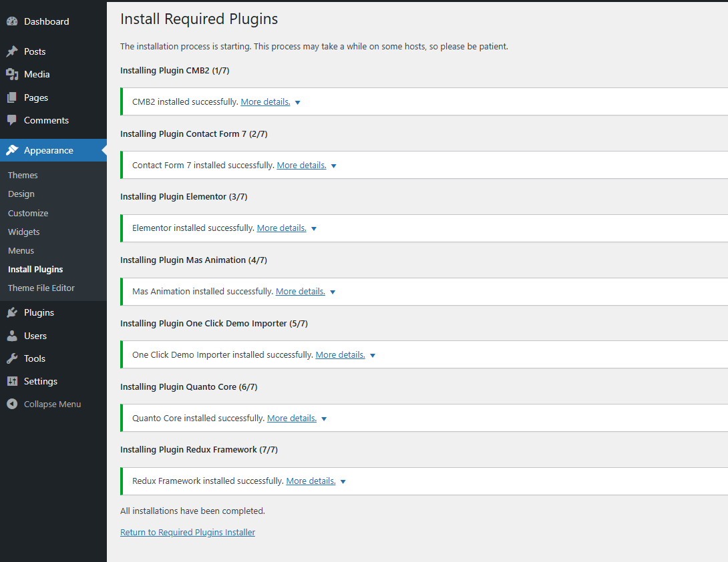Click More details for Contact Form 7
This screenshot has width=728, height=562.
click(x=301, y=166)
